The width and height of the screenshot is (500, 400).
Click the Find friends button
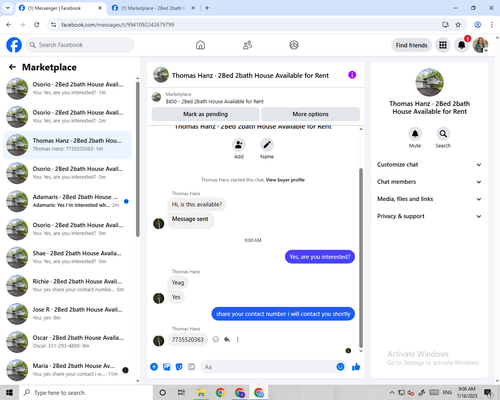(x=411, y=45)
